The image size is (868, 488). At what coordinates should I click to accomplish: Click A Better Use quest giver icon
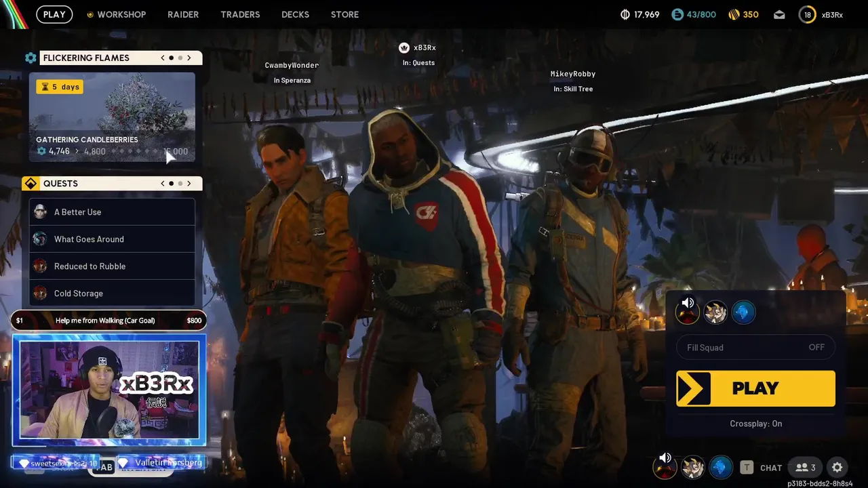point(40,212)
